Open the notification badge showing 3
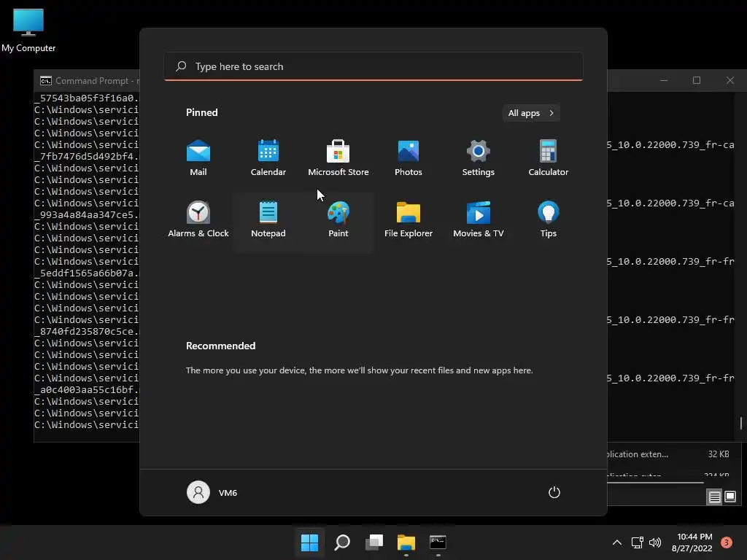Viewport: 747px width, 560px height. point(727,542)
